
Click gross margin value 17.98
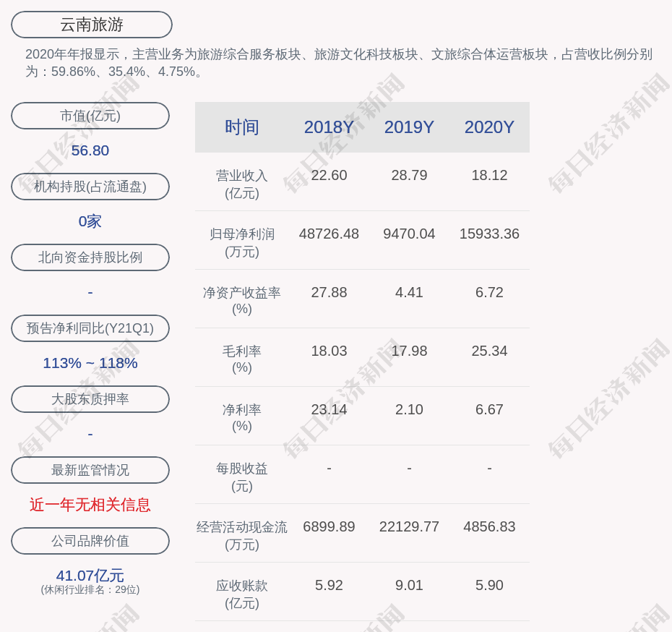[x=409, y=351]
